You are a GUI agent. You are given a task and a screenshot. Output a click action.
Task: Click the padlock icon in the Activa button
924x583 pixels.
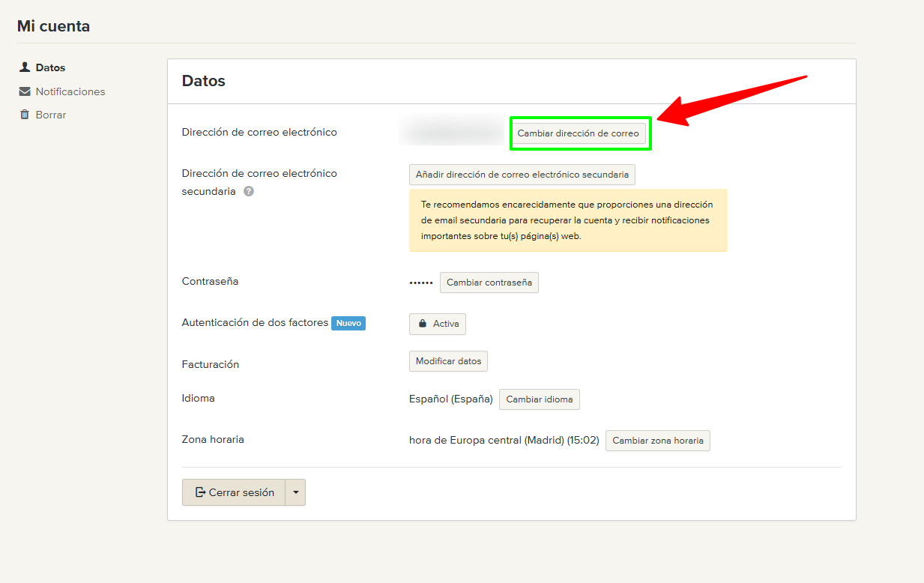[x=423, y=324]
